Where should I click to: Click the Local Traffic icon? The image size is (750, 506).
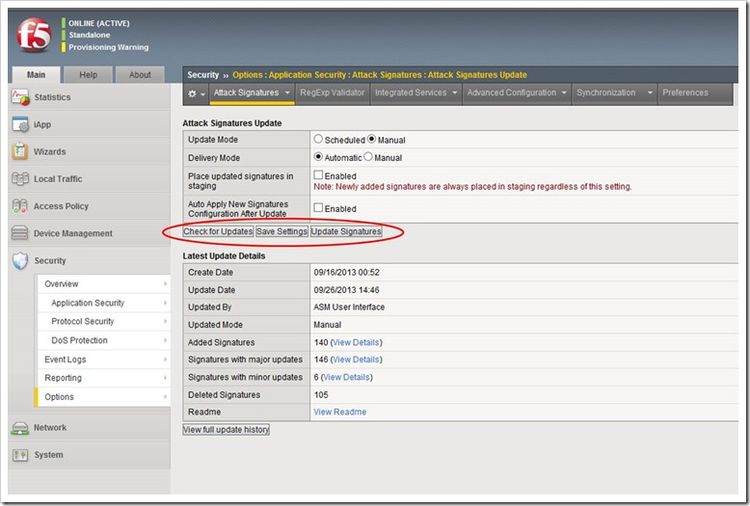[20, 179]
